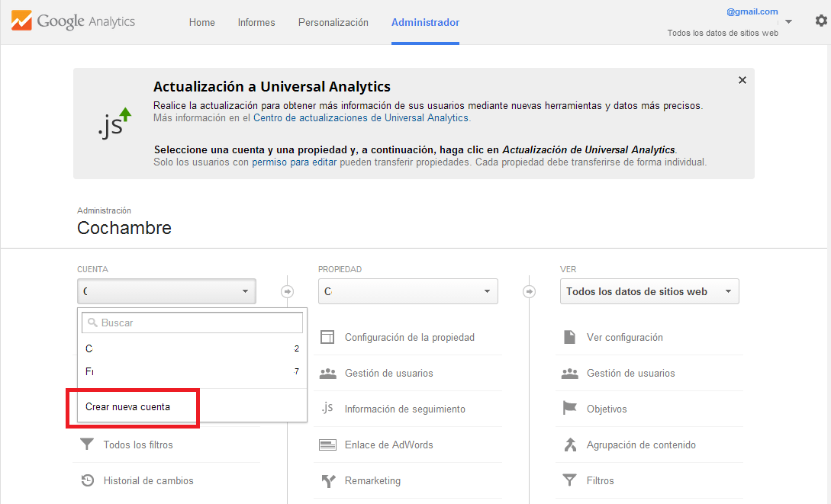
Task: Open Objetivos
Action: [x=607, y=409]
